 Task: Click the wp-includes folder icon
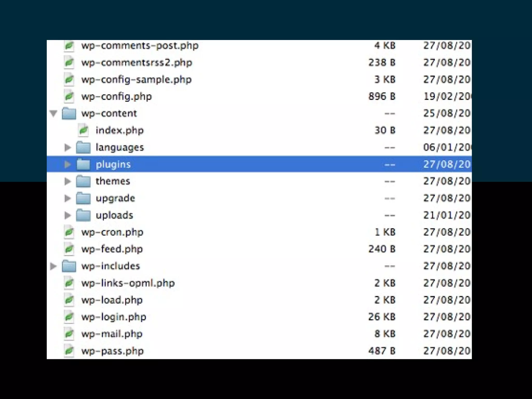click(x=69, y=266)
